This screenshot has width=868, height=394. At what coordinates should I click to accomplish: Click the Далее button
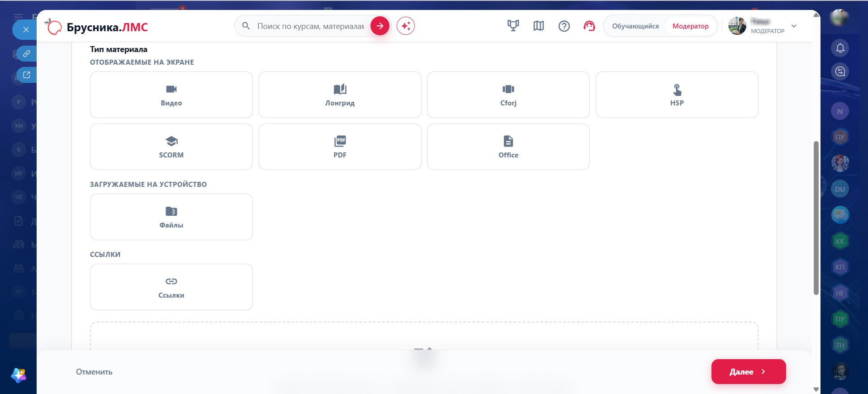point(749,372)
